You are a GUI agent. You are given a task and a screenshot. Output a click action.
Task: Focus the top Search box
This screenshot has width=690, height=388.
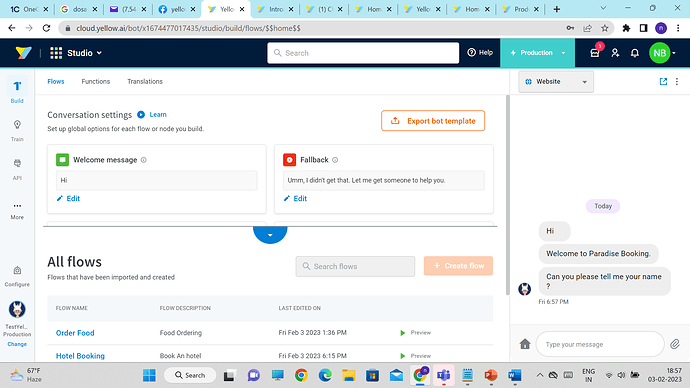click(x=363, y=53)
